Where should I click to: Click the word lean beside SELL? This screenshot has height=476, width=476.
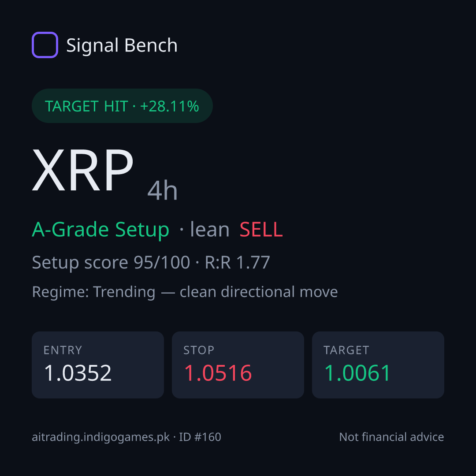pos(209,230)
